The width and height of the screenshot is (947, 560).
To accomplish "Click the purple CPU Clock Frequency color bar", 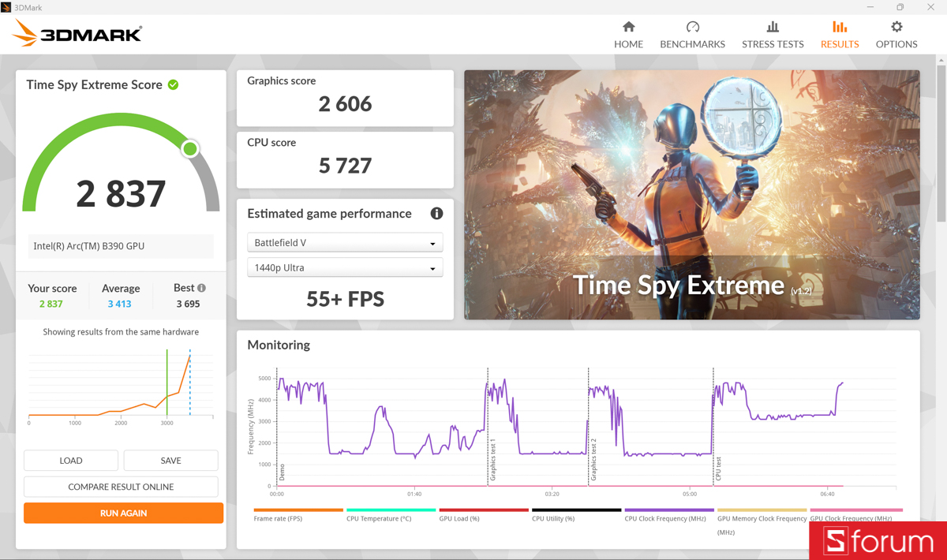I will (669, 510).
